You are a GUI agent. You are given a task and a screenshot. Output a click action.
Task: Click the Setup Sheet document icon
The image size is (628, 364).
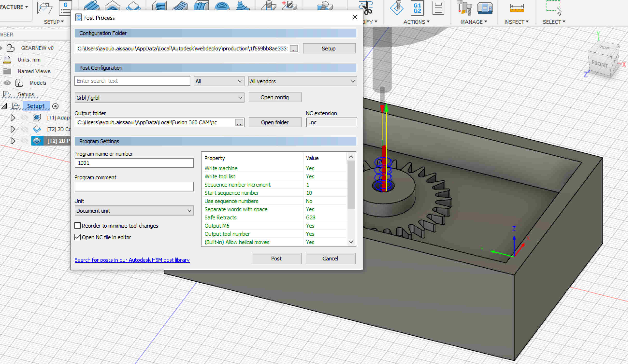point(438,8)
